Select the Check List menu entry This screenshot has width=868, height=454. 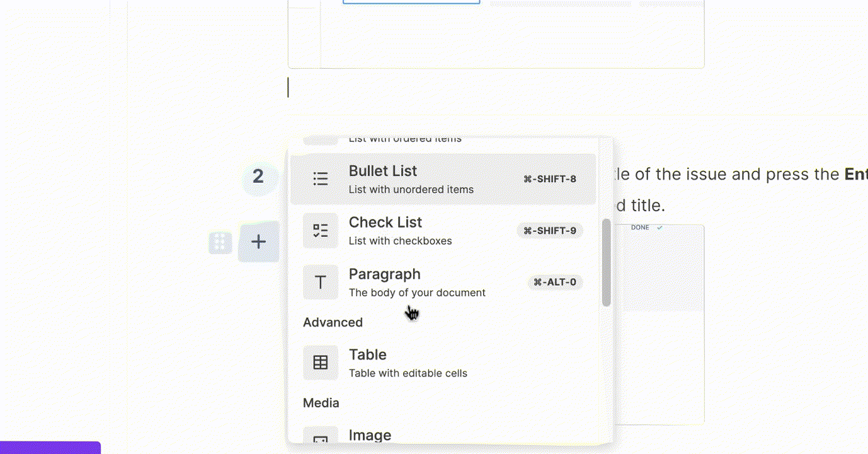[x=443, y=231]
